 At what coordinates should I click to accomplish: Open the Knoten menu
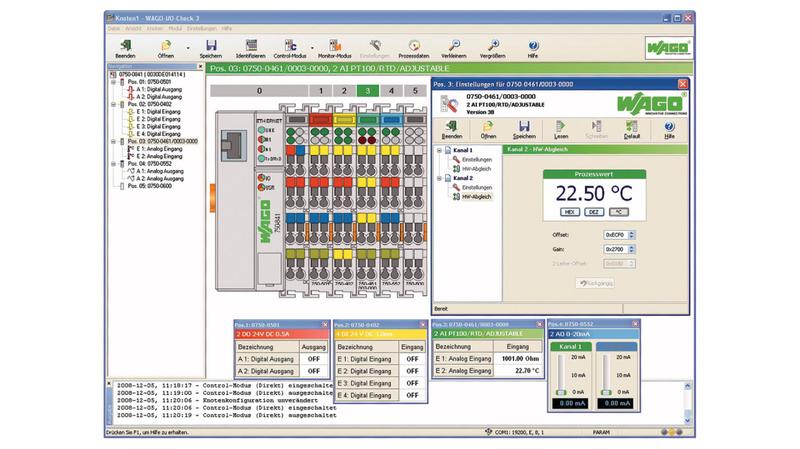click(x=152, y=28)
